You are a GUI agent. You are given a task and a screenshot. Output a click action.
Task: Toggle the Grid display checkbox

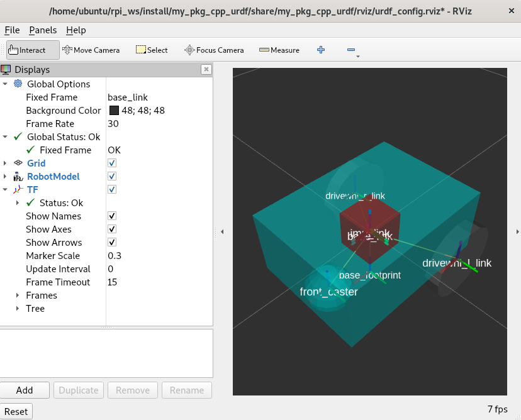point(112,163)
